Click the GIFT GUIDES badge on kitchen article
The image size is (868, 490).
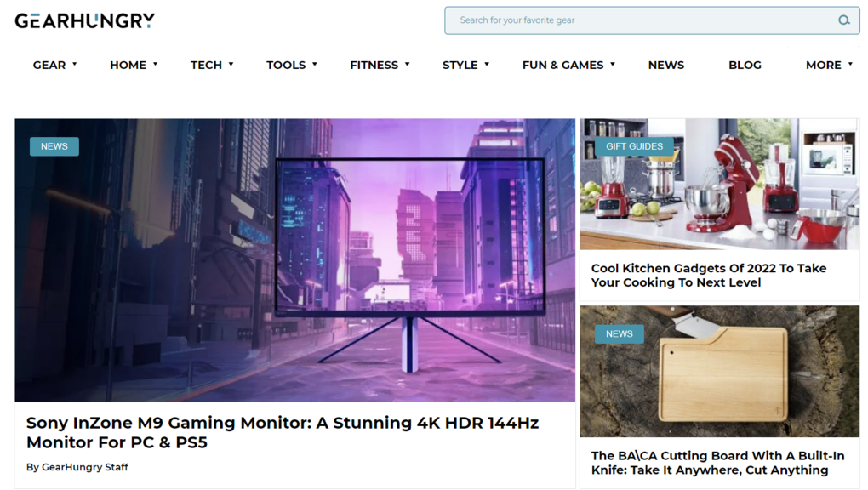click(633, 146)
